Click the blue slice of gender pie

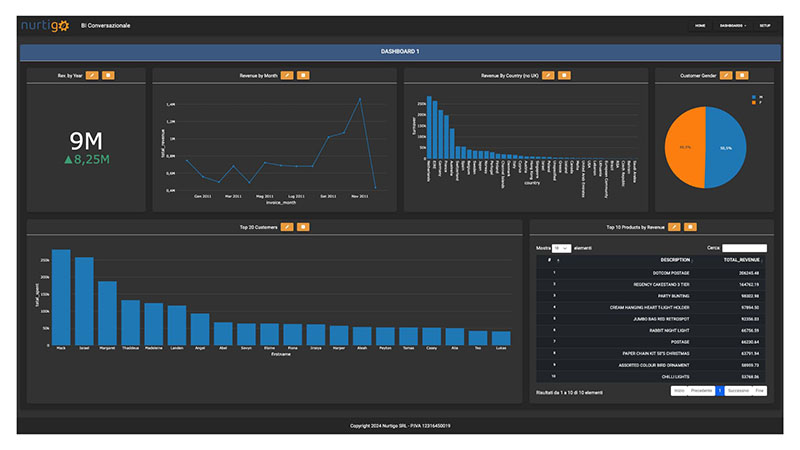(x=726, y=148)
